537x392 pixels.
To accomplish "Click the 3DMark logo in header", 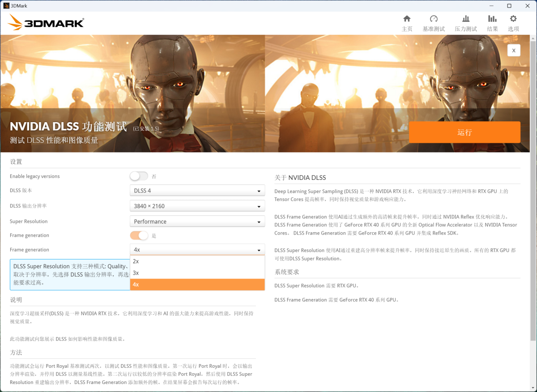I will (x=46, y=22).
